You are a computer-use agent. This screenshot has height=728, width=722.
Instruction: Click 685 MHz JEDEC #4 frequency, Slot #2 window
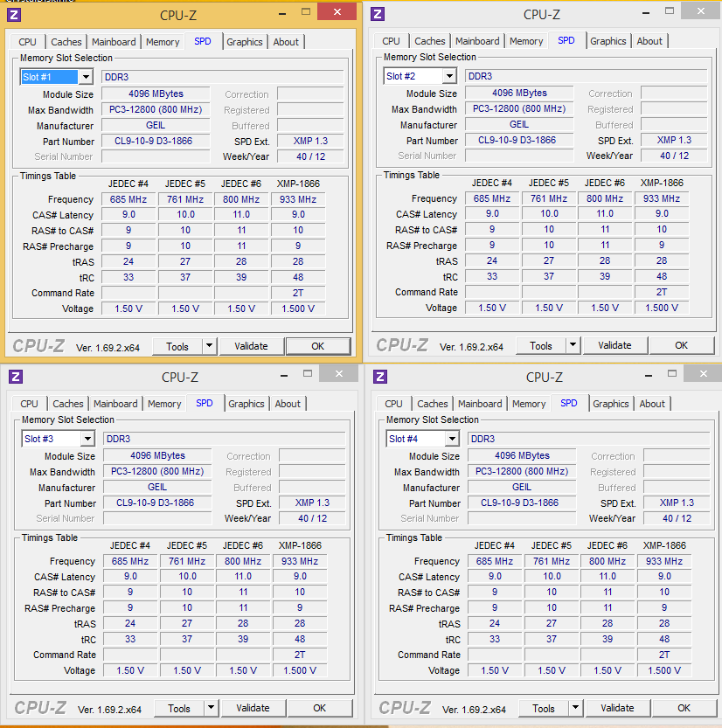coord(492,198)
